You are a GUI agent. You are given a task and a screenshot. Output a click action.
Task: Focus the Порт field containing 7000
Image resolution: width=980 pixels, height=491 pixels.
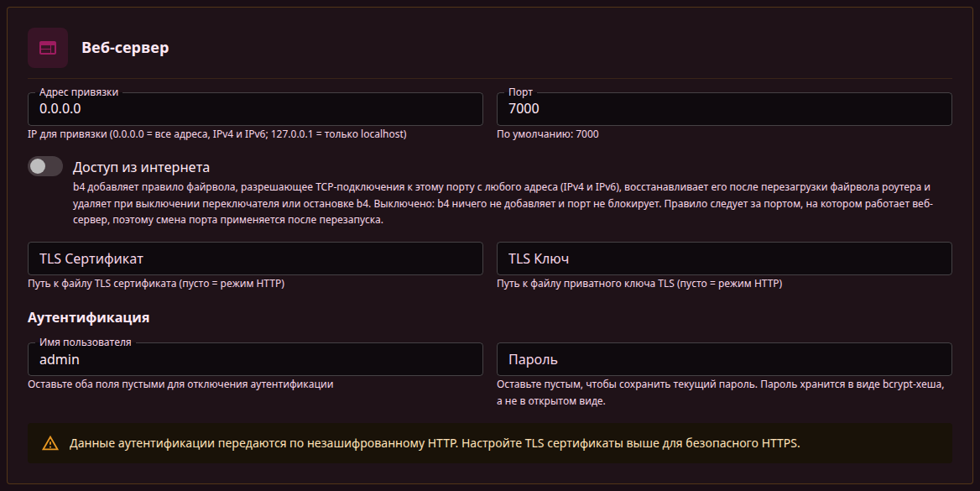pyautogui.click(x=724, y=109)
